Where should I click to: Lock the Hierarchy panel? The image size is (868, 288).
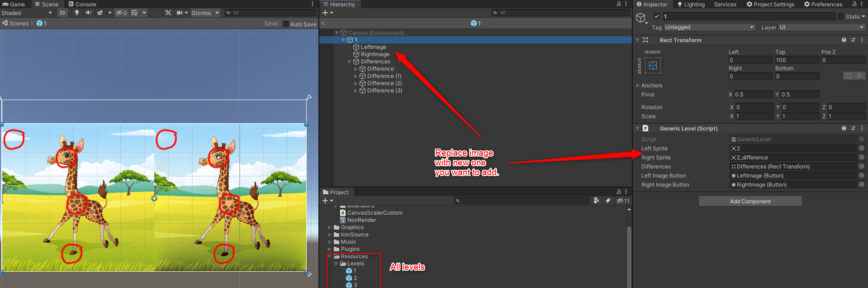click(x=619, y=4)
